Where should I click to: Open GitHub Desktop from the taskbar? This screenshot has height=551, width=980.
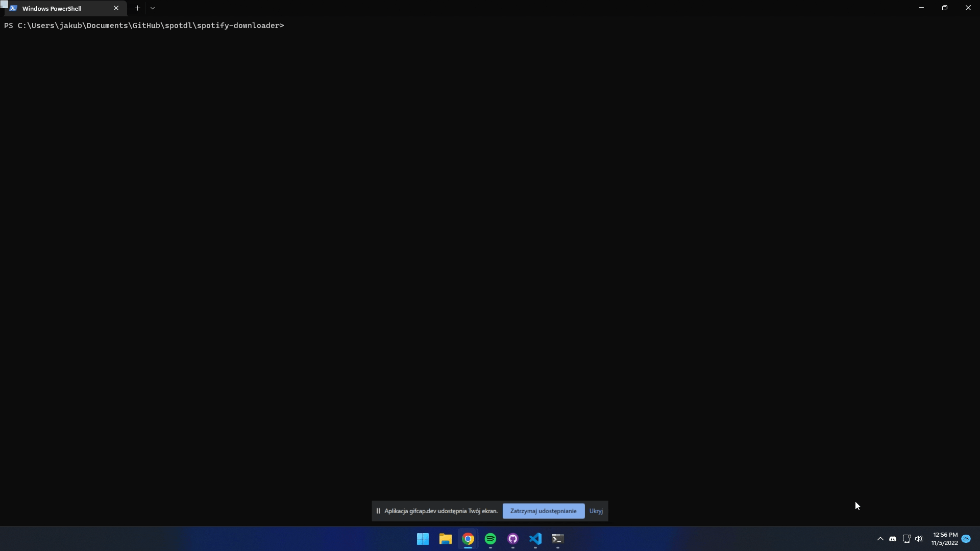click(x=513, y=539)
